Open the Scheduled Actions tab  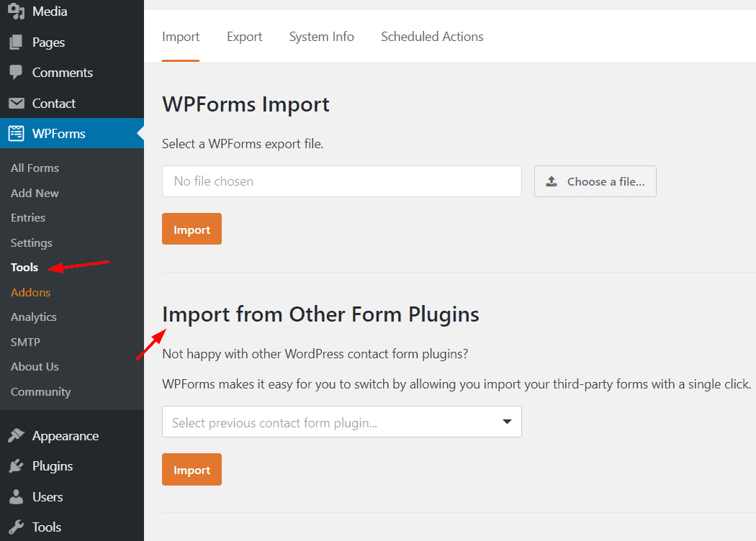(x=432, y=37)
